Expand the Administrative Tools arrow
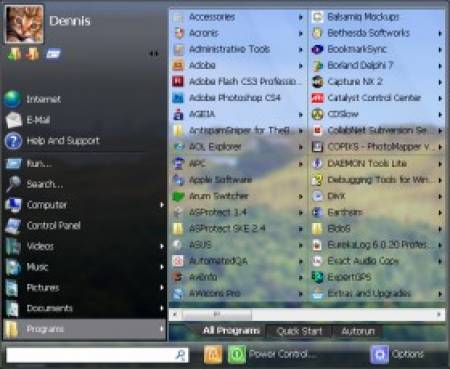This screenshot has width=450, height=369. coord(301,50)
